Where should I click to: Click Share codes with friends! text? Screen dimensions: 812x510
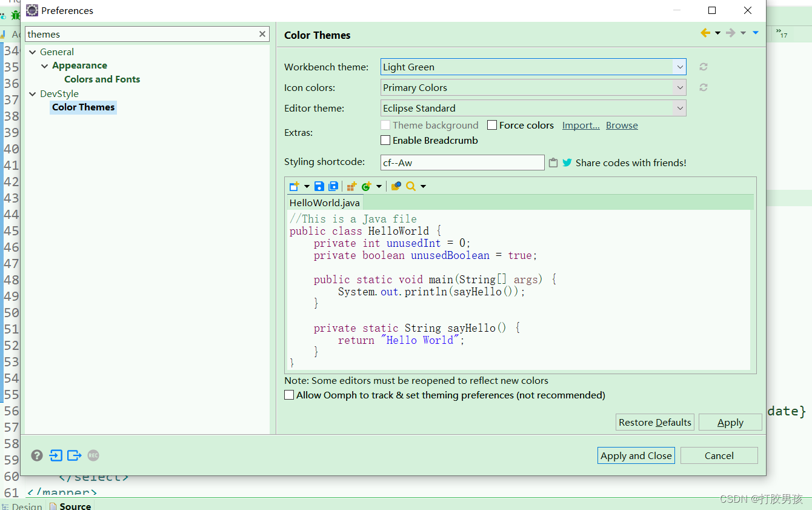631,163
